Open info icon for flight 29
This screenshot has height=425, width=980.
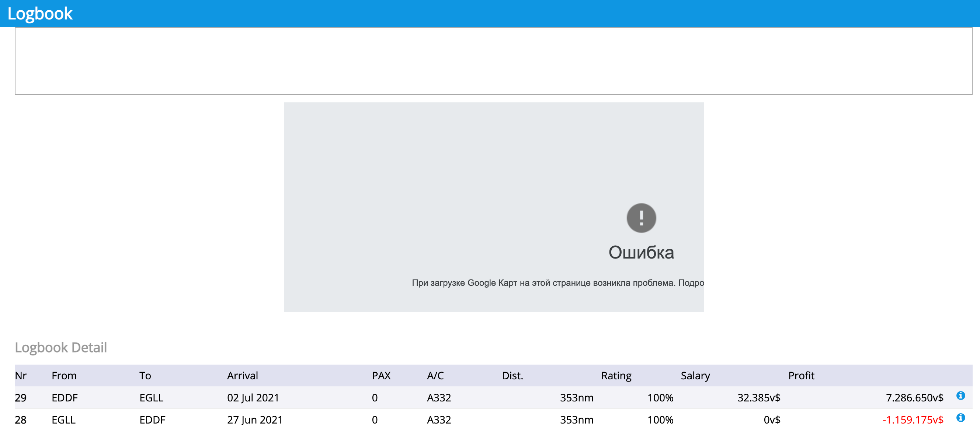[x=960, y=395]
